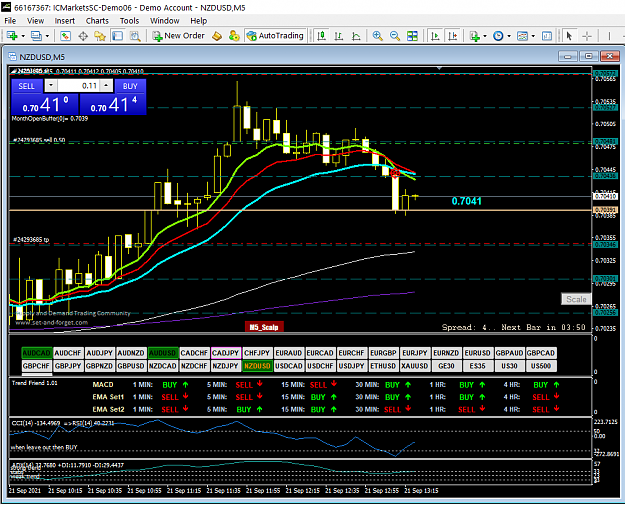The height and width of the screenshot is (505, 625).
Task: Click the New Order button
Action: (x=179, y=36)
